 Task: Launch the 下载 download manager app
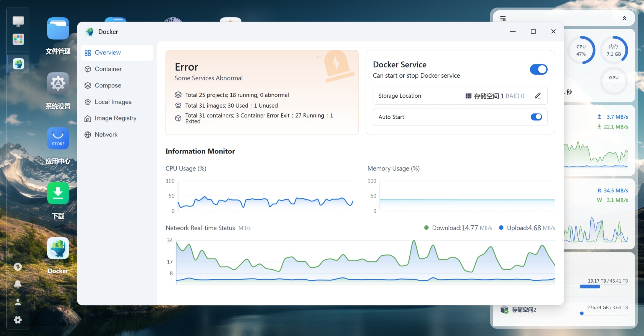coord(58,193)
